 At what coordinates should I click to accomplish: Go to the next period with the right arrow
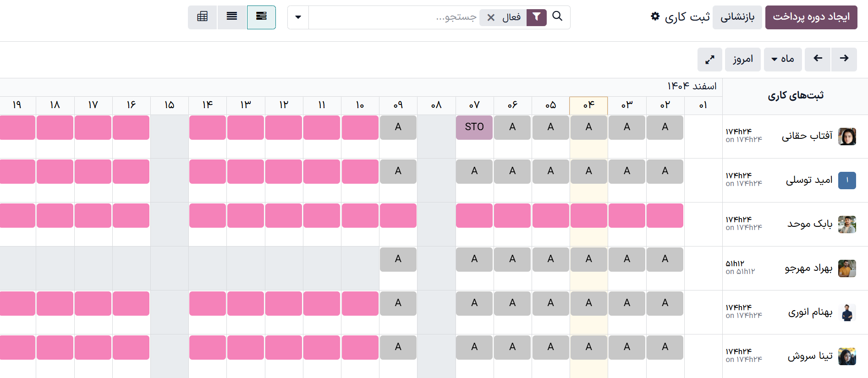click(x=844, y=59)
